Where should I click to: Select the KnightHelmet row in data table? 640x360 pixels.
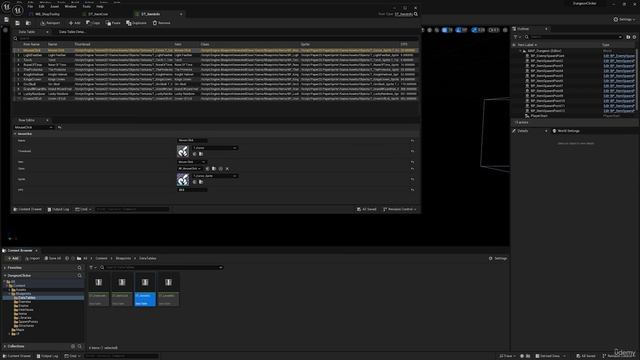(216, 75)
